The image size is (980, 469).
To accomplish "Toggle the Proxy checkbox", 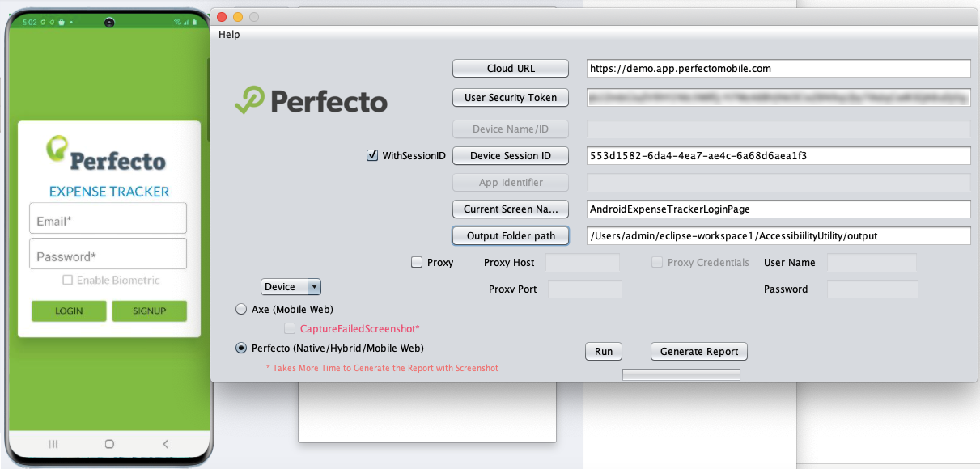I will point(417,262).
